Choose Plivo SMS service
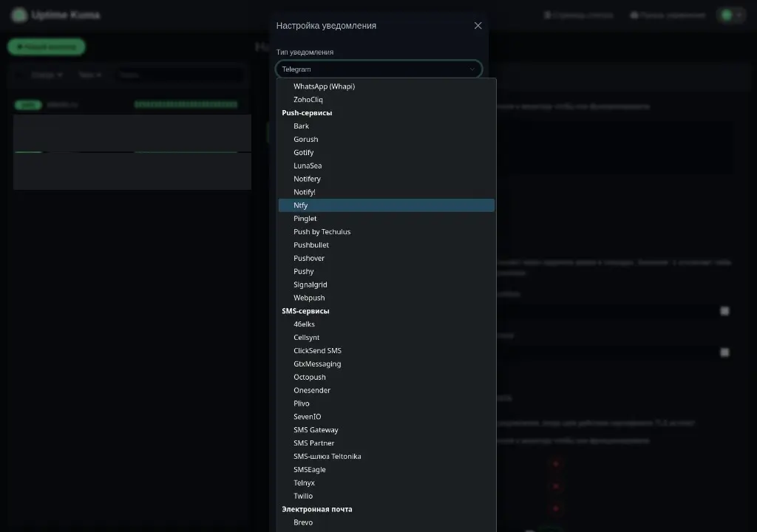The width and height of the screenshot is (757, 532). (x=386, y=403)
